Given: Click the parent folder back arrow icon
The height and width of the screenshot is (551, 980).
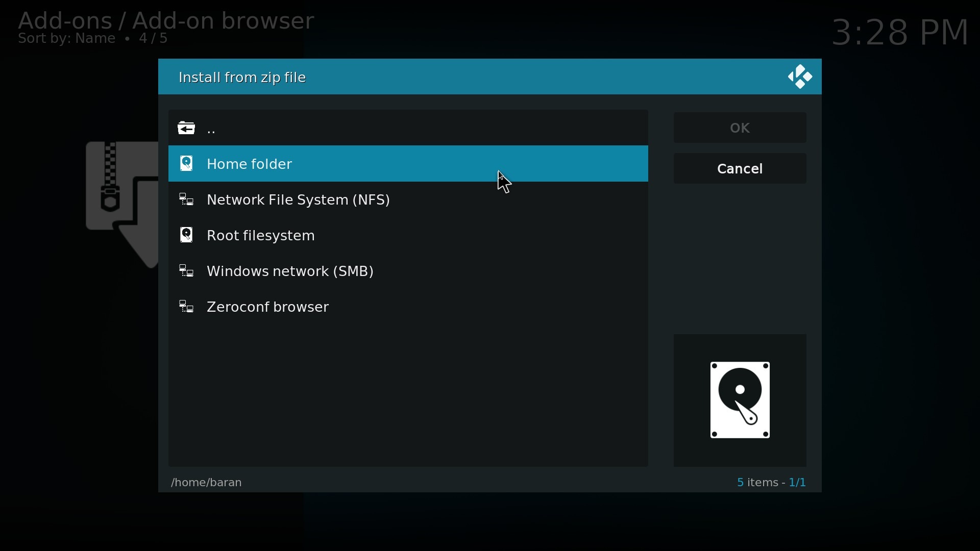Looking at the screenshot, I should 186,129.
